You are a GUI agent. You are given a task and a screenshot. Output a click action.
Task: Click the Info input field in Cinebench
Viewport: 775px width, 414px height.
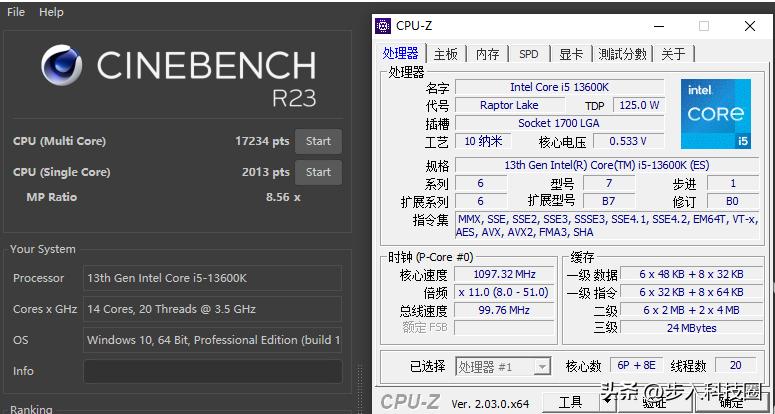(x=213, y=371)
